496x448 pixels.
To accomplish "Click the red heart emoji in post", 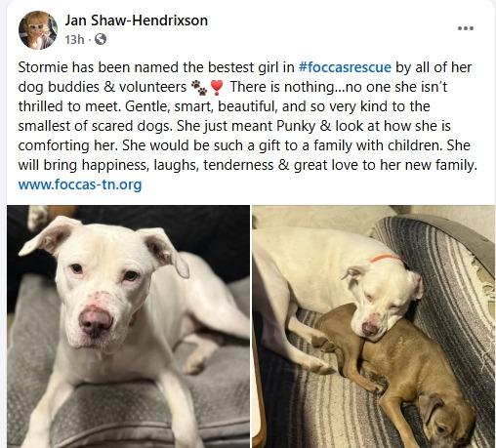I will [x=217, y=88].
